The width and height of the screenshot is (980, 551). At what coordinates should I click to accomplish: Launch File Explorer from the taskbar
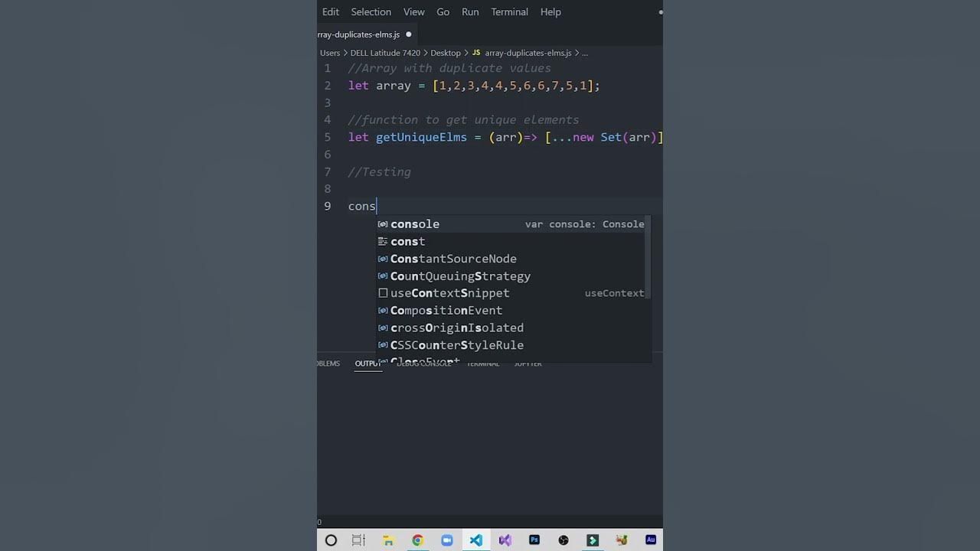(x=388, y=540)
